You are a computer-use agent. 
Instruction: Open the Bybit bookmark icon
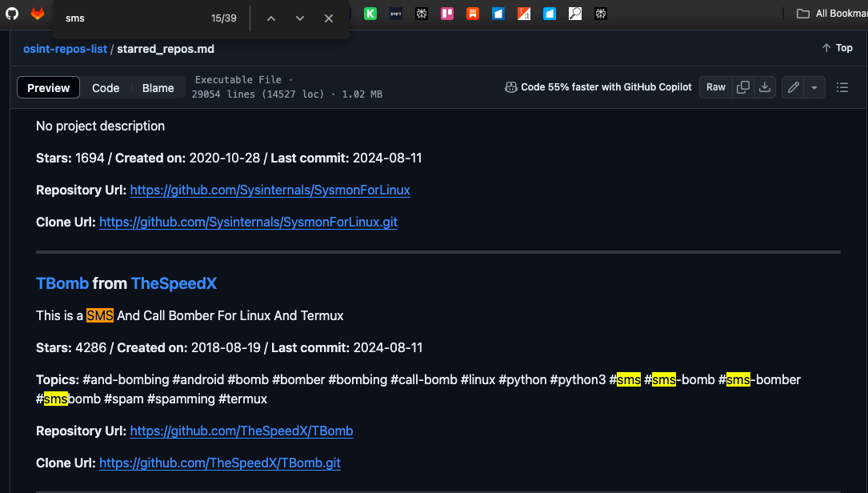click(396, 14)
